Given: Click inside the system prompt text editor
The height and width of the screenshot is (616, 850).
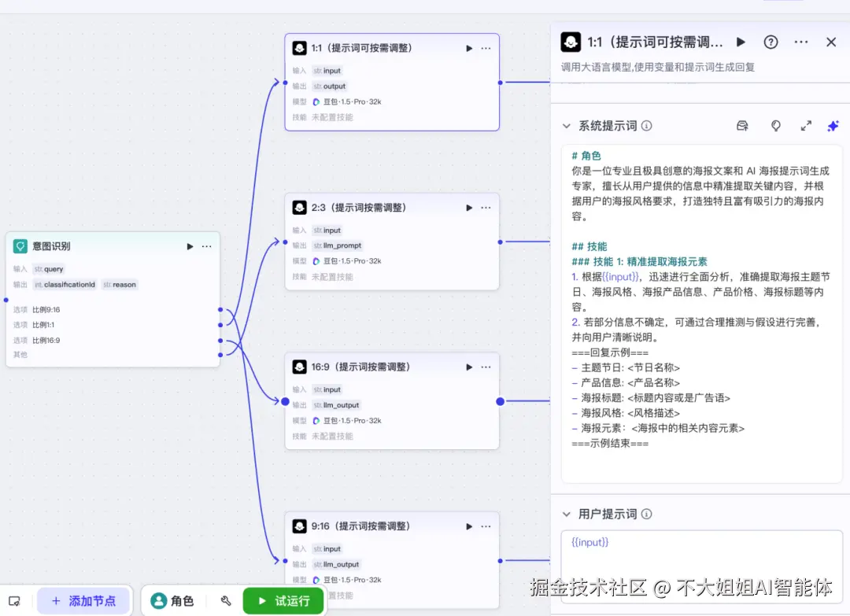Looking at the screenshot, I should (x=701, y=313).
